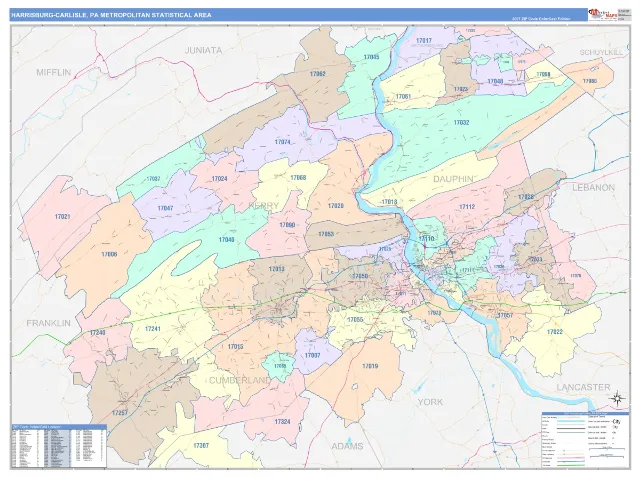
Task: Click the YORK county label
Action: click(x=430, y=402)
